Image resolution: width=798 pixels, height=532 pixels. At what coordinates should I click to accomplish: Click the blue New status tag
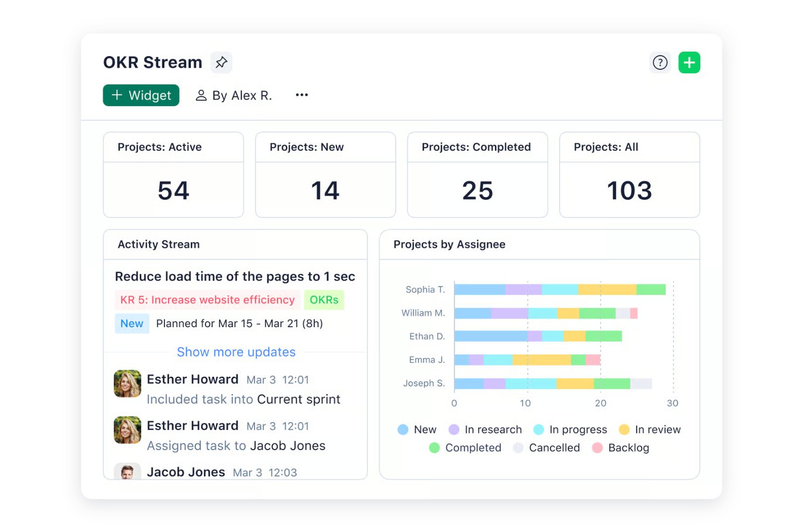click(132, 323)
